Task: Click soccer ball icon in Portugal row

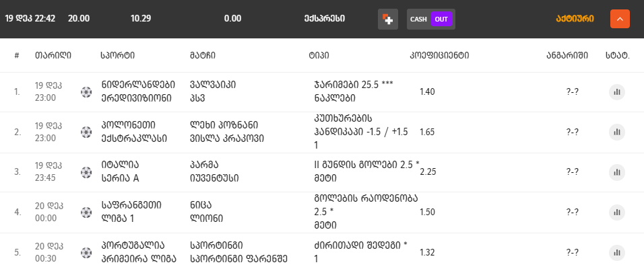Action: click(86, 252)
